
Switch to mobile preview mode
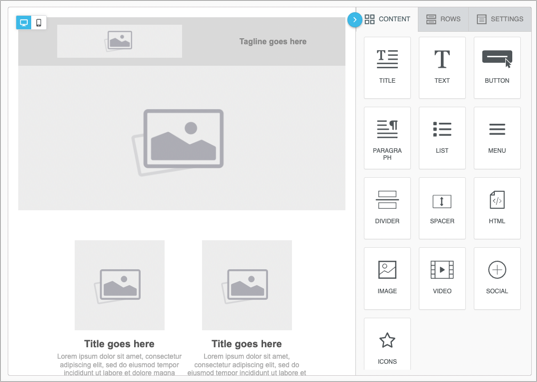point(39,23)
